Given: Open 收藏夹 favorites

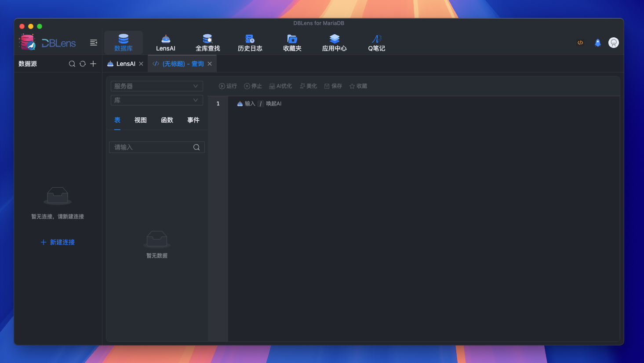Looking at the screenshot, I should coord(292,43).
